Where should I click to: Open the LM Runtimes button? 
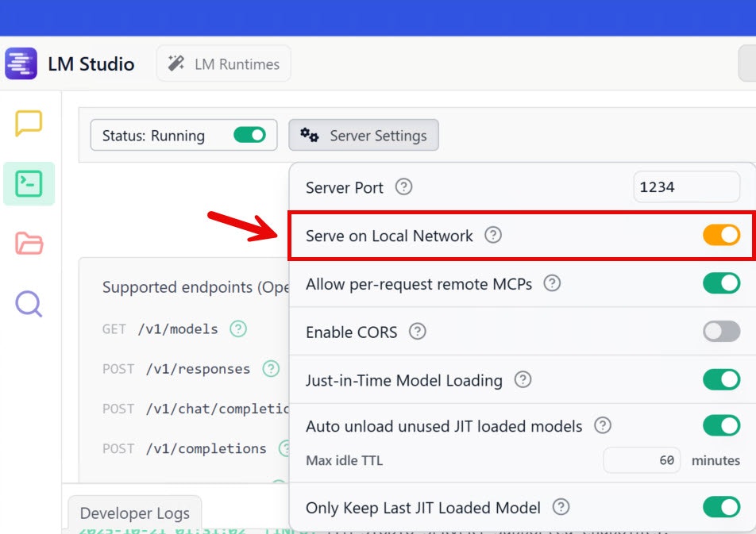[224, 63]
